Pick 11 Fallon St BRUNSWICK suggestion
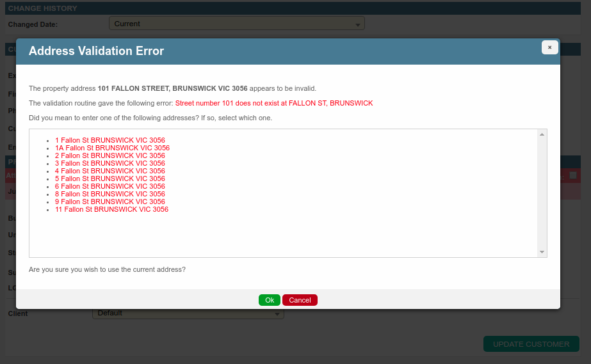This screenshot has height=364, width=591. pyautogui.click(x=111, y=209)
